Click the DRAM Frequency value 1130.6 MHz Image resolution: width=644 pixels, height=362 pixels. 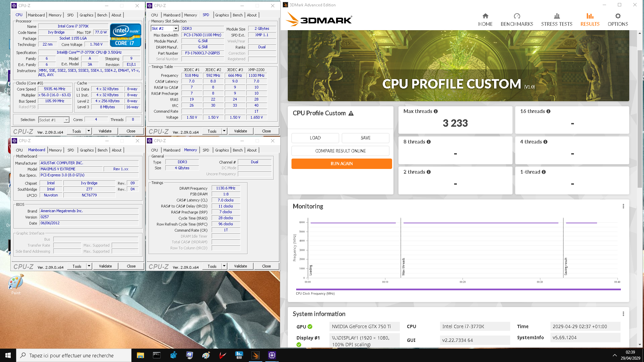[x=226, y=188]
